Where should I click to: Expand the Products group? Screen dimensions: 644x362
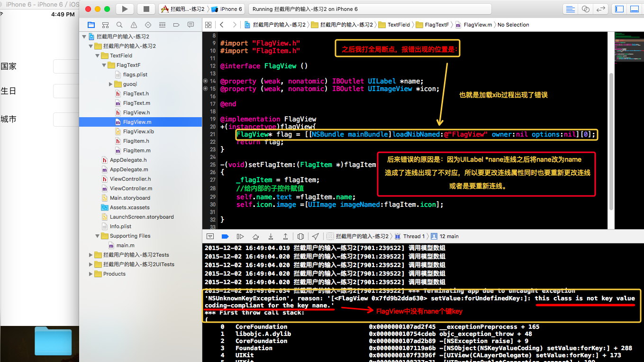(91, 274)
